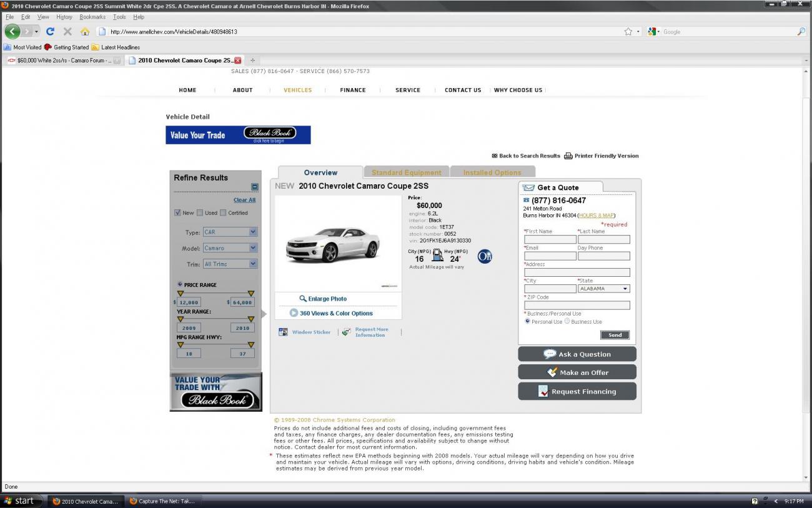Click the Ask a Question chat icon
Screen dimensions: 812x508
pyautogui.click(x=550, y=354)
